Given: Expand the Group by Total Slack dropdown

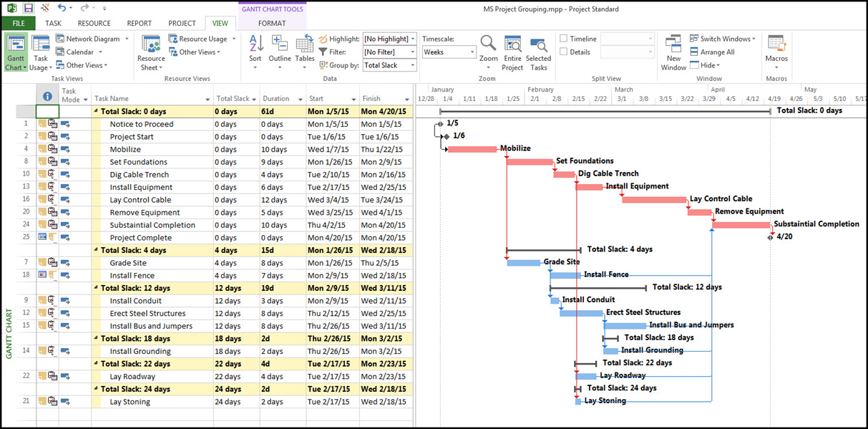Looking at the screenshot, I should [412, 65].
